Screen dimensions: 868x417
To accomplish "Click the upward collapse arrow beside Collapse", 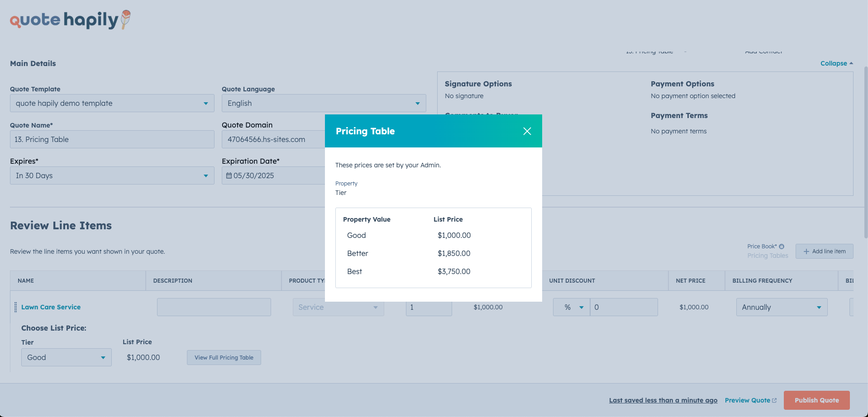I will [x=851, y=63].
